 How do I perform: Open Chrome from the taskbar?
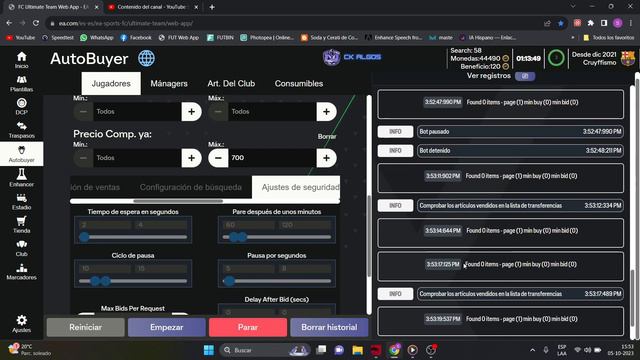pyautogui.click(x=394, y=350)
